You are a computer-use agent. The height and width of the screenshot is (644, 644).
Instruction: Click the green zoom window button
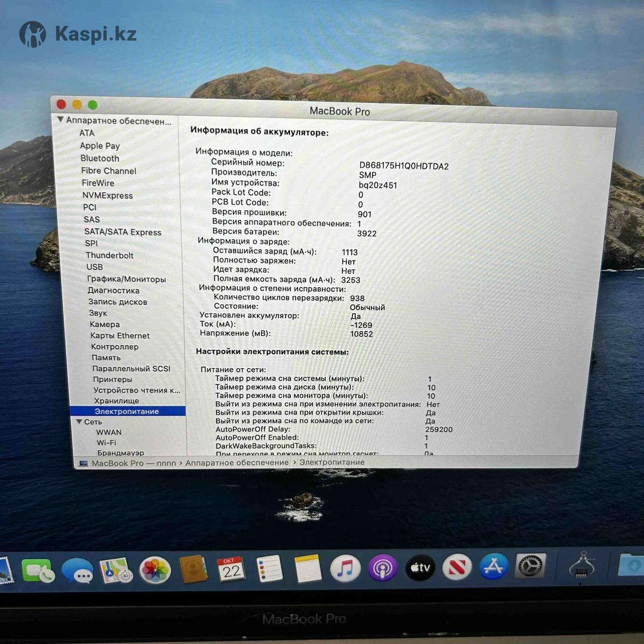[x=92, y=105]
